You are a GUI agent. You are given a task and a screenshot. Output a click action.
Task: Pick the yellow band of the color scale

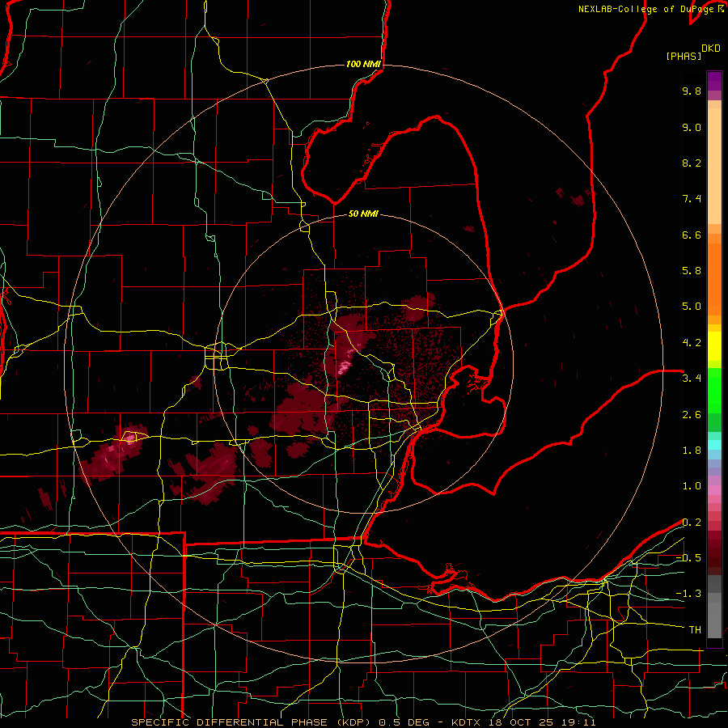tap(714, 346)
